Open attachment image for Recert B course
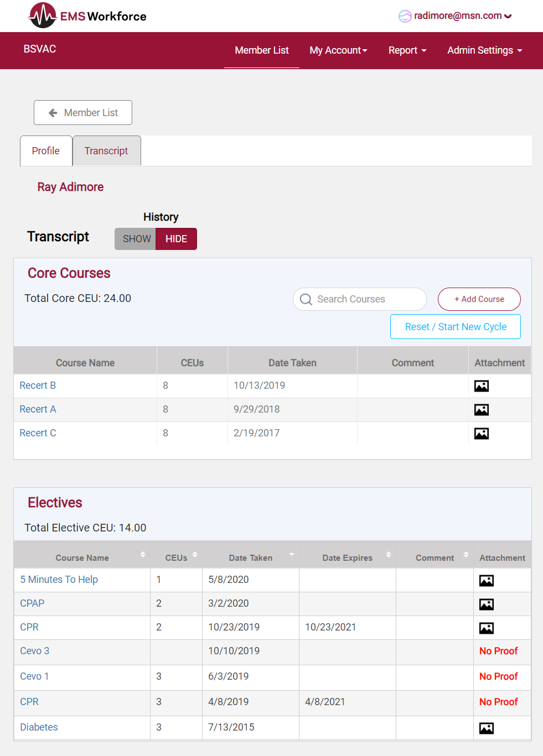The width and height of the screenshot is (543, 756). click(481, 386)
